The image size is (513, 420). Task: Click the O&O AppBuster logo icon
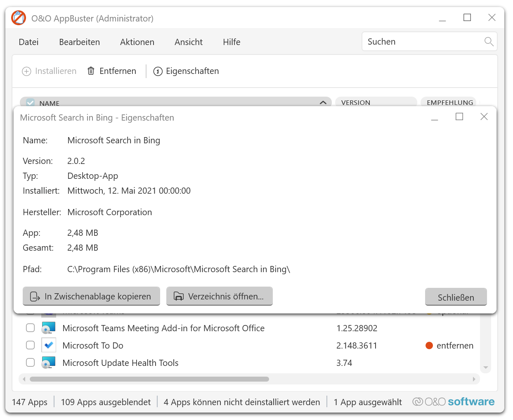pyautogui.click(x=19, y=18)
